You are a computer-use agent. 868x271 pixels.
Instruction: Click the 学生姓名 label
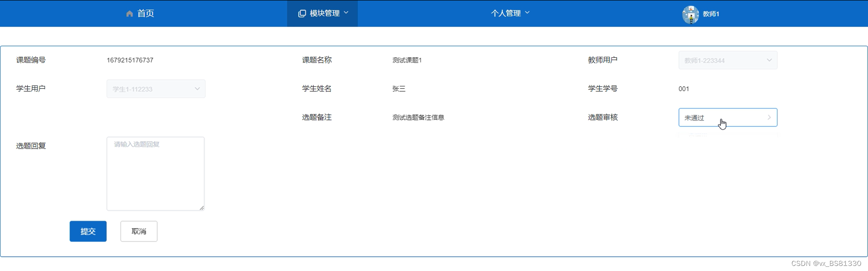coord(317,89)
